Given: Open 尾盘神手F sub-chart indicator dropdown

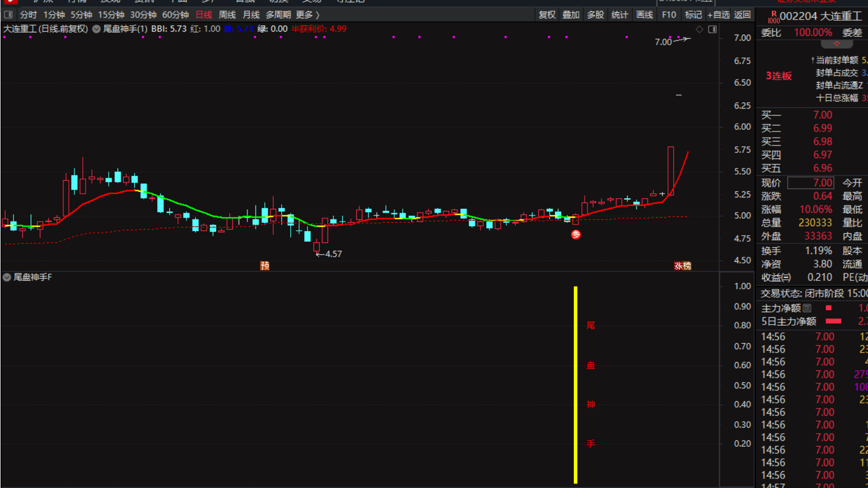Looking at the screenshot, I should [x=7, y=277].
